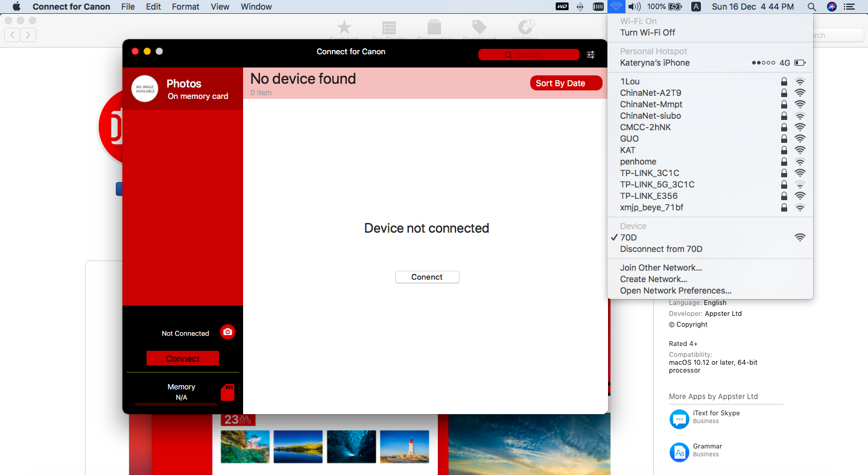Click the white Conenct button in center
This screenshot has width=868, height=475.
(427, 277)
